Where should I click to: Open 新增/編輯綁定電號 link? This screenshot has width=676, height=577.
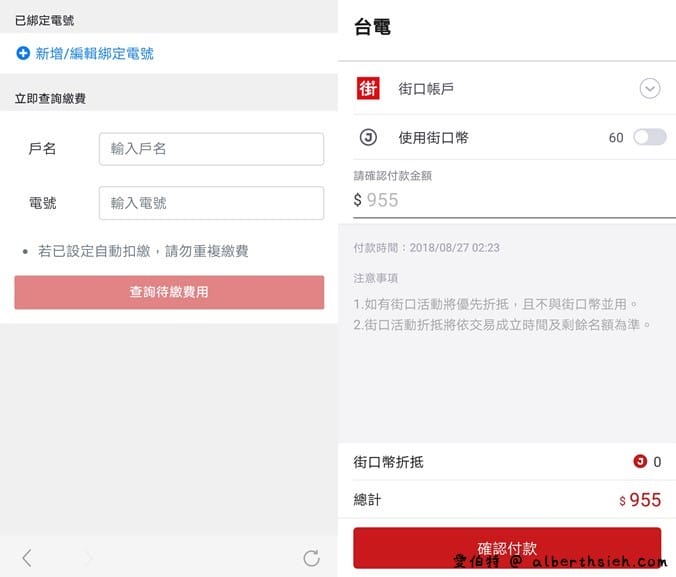pos(94,53)
